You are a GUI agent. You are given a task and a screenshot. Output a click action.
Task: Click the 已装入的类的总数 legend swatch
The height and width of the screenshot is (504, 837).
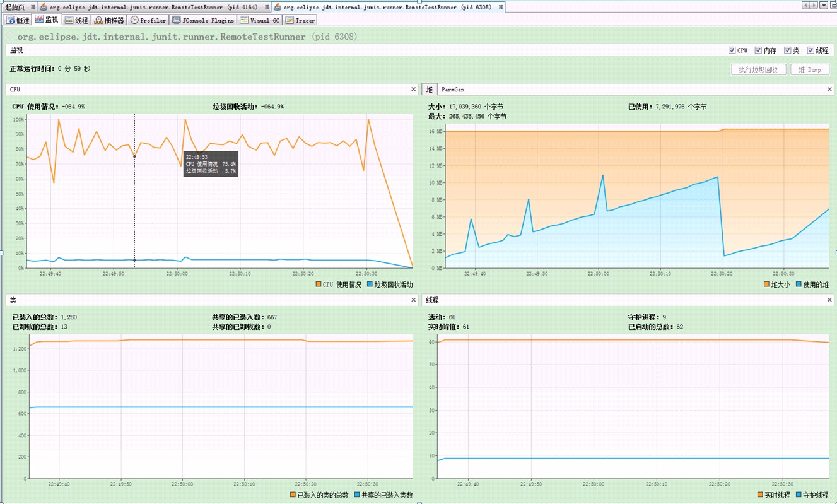(293, 495)
